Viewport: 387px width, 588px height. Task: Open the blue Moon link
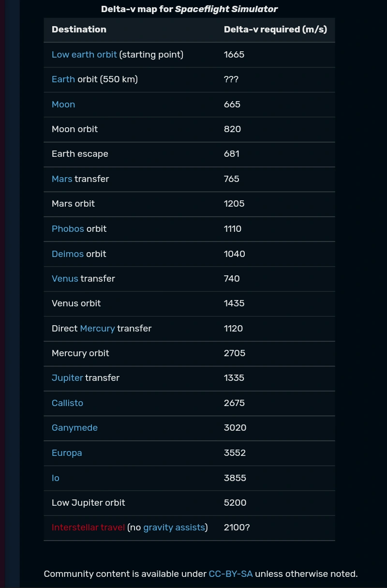(63, 105)
